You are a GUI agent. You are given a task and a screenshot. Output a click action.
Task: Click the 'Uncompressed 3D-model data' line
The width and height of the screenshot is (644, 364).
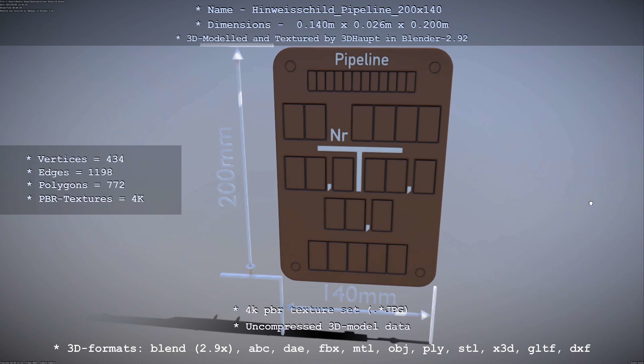pyautogui.click(x=322, y=326)
